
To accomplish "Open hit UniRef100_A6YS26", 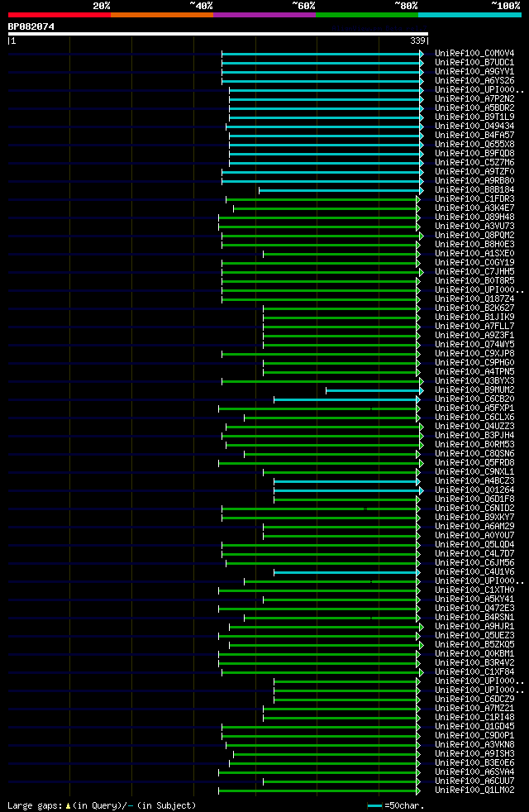I will pos(474,81).
